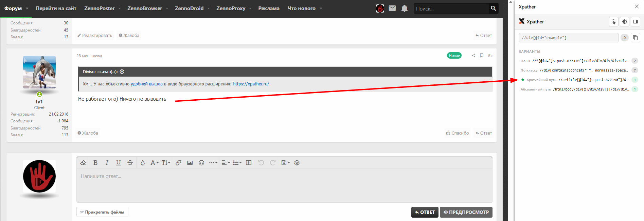Image resolution: width=644 pixels, height=221 pixels.
Task: Go to 'Перейти на сайт' link
Action: coord(56,8)
